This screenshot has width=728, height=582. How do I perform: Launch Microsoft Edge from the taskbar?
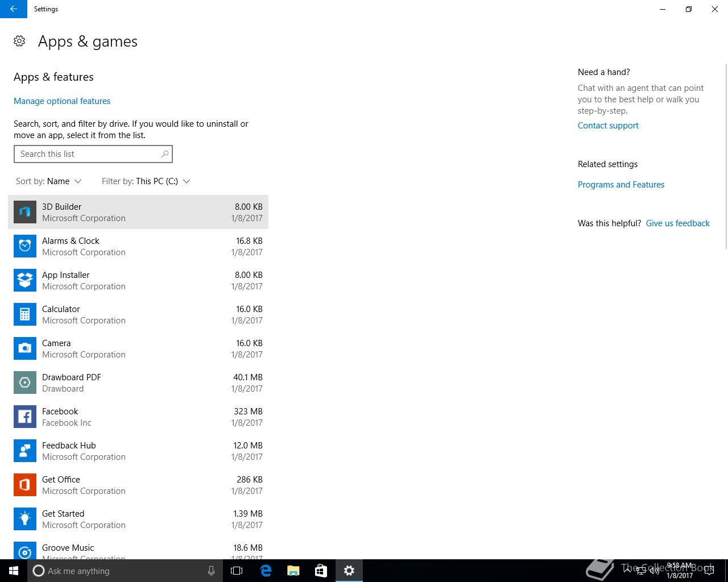pos(266,571)
